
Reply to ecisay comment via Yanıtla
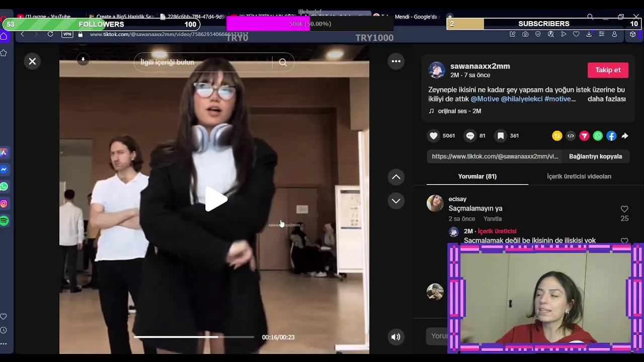tap(493, 219)
